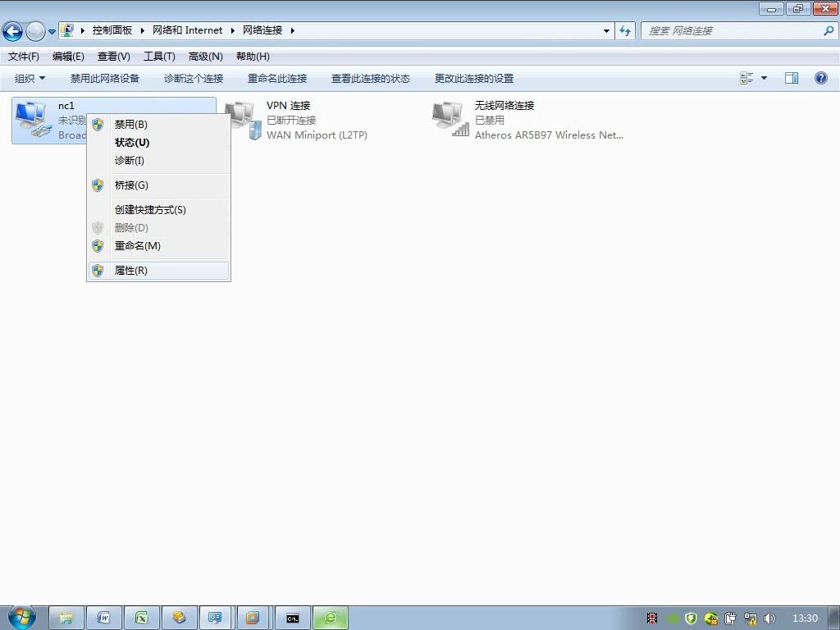Open the 查看(V) menu
The width and height of the screenshot is (840, 630).
113,57
